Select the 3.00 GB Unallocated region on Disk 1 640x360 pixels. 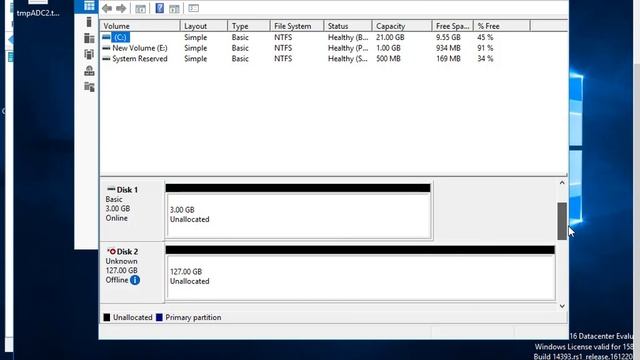click(298, 215)
